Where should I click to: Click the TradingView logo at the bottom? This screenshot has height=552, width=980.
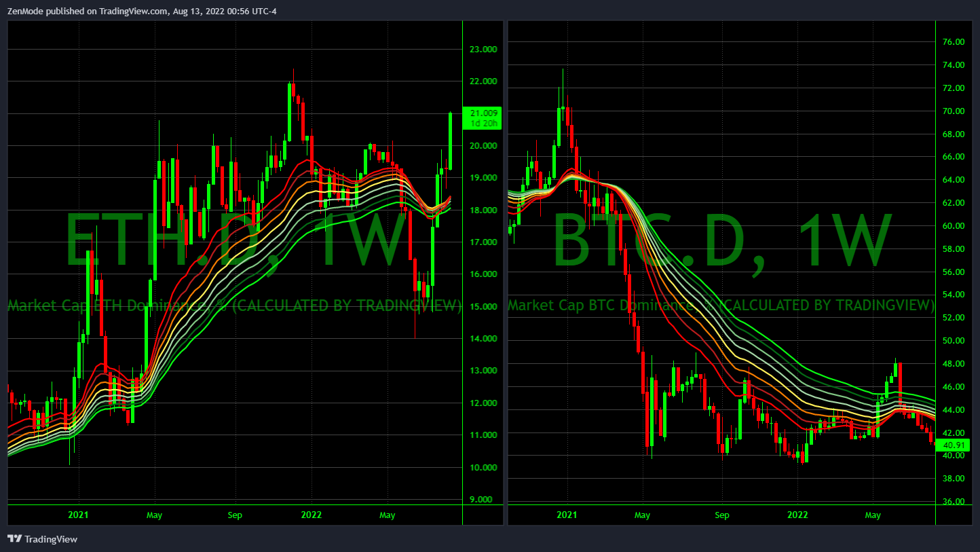click(42, 539)
